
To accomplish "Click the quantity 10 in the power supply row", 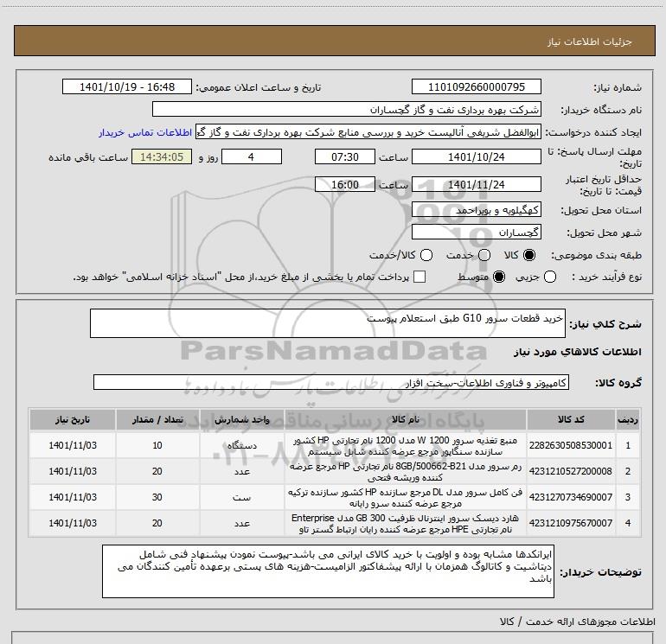I will (x=157, y=445).
